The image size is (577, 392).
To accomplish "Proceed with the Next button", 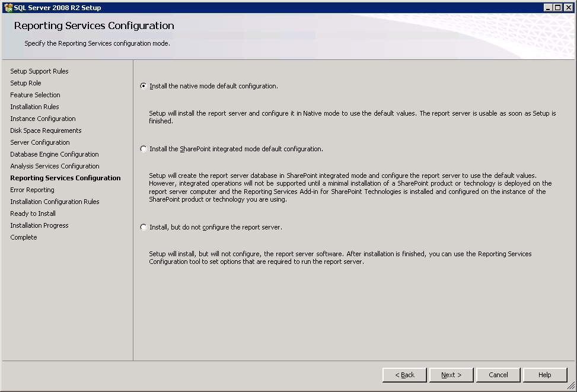I will coord(451,375).
